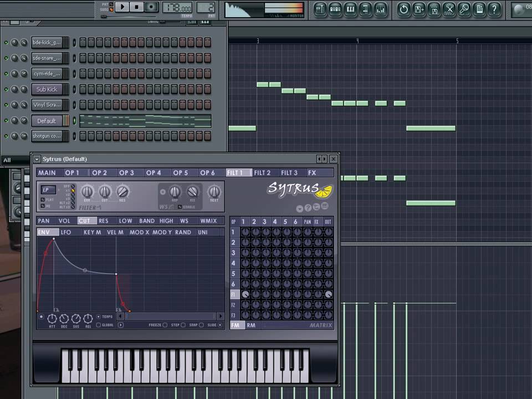Click the Stop transport button

(x=136, y=7)
